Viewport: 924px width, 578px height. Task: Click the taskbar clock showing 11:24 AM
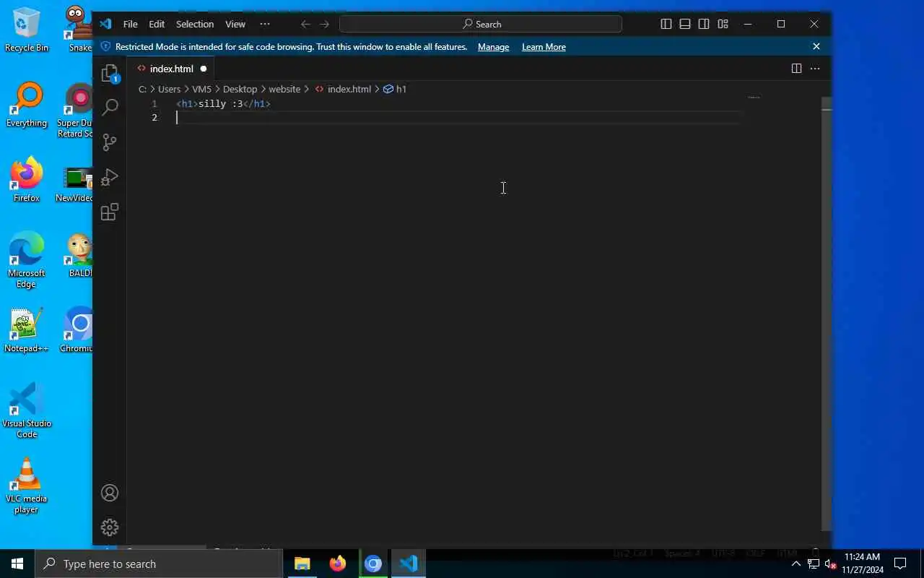point(862,564)
